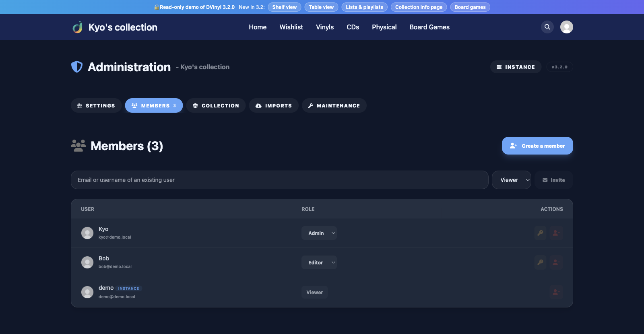Click the Instance button

pyautogui.click(x=516, y=67)
